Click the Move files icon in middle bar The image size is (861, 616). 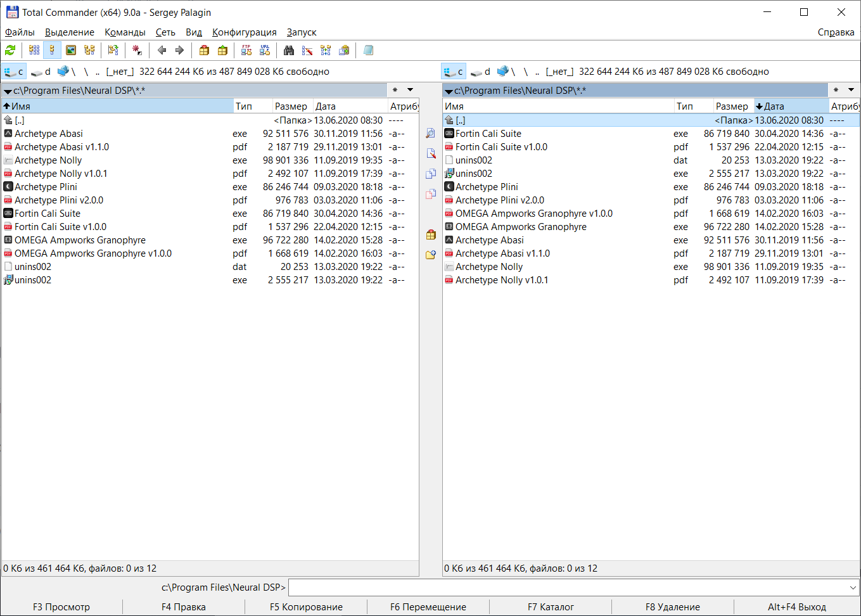tap(431, 194)
